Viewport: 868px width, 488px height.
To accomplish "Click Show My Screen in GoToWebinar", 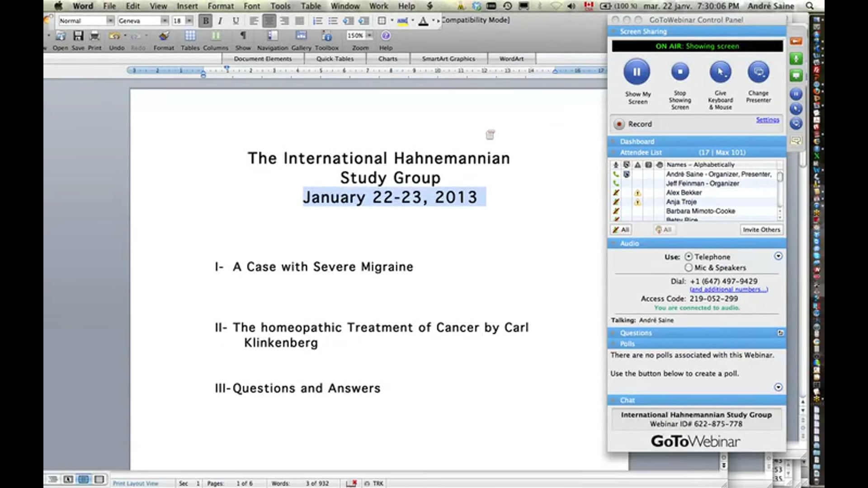I will [x=637, y=72].
